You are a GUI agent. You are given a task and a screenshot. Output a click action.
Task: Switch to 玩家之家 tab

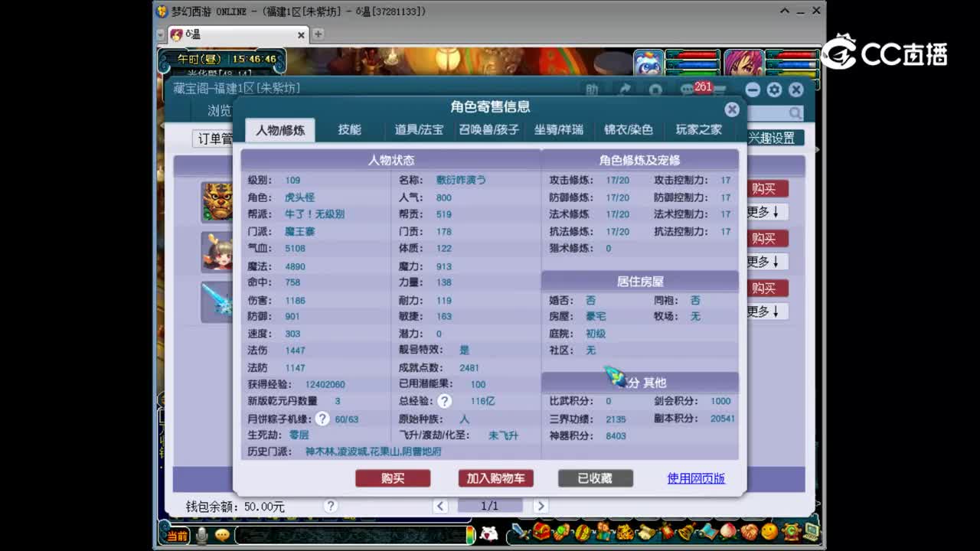coord(698,130)
